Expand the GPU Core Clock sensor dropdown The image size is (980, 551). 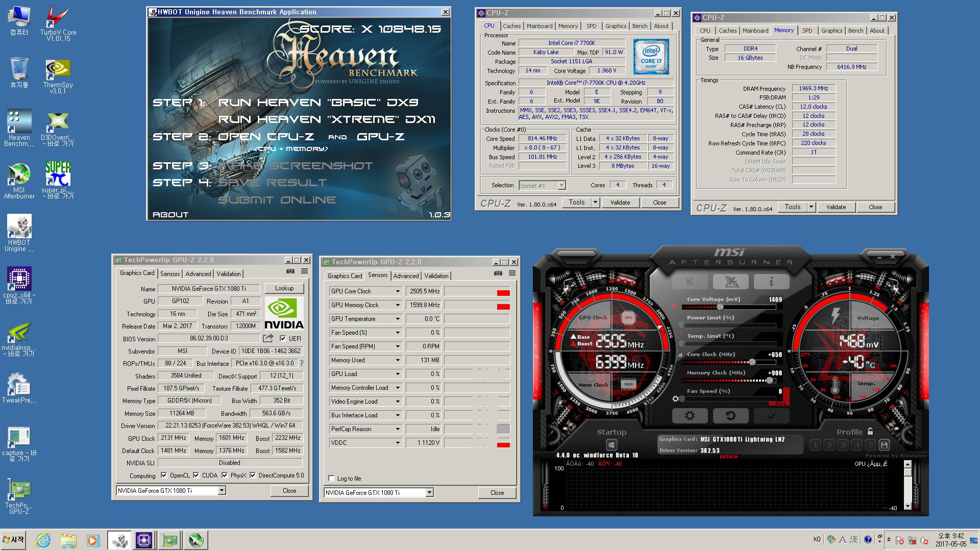398,291
